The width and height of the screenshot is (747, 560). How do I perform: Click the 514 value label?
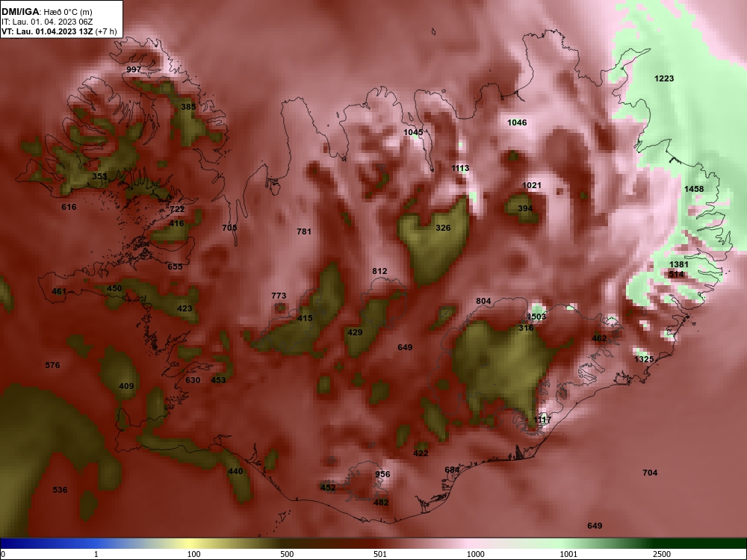(677, 274)
